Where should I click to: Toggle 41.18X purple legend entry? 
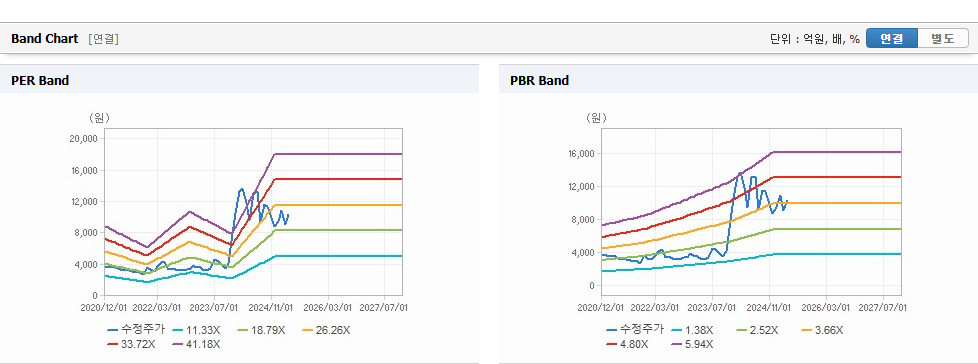tap(198, 343)
